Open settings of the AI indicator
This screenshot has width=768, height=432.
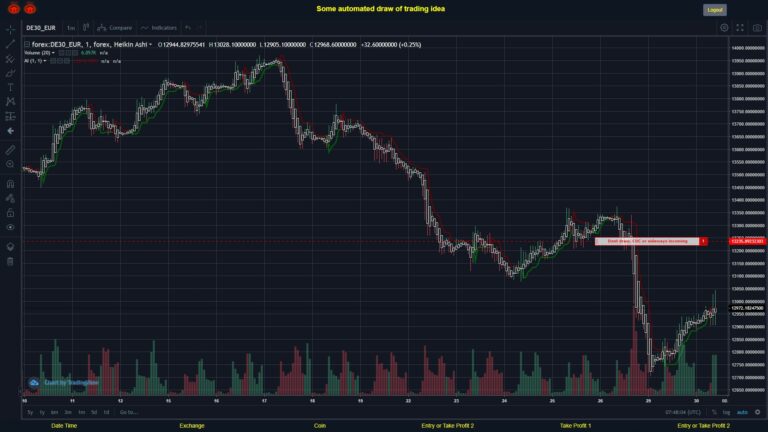pos(60,61)
